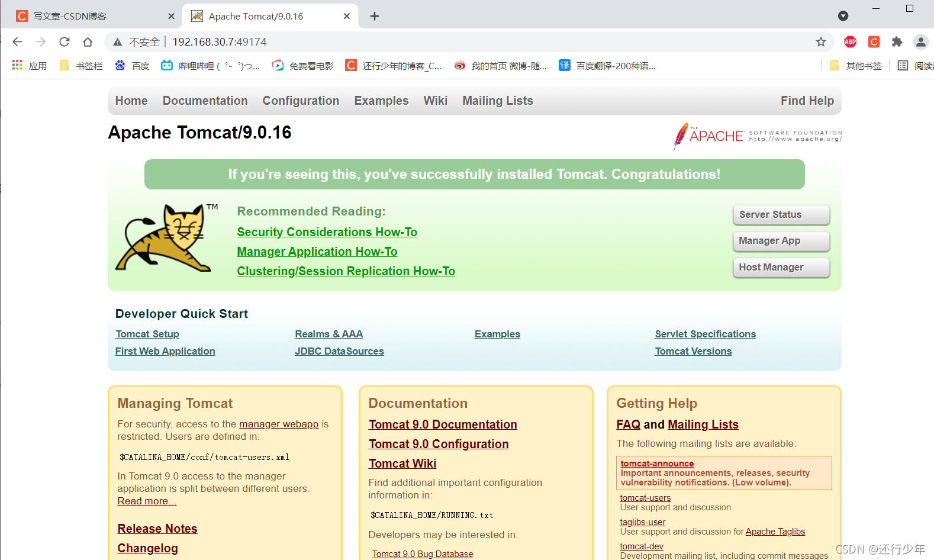
Task: Open the 哔哩哔哩 bookmark
Action: [x=210, y=66]
